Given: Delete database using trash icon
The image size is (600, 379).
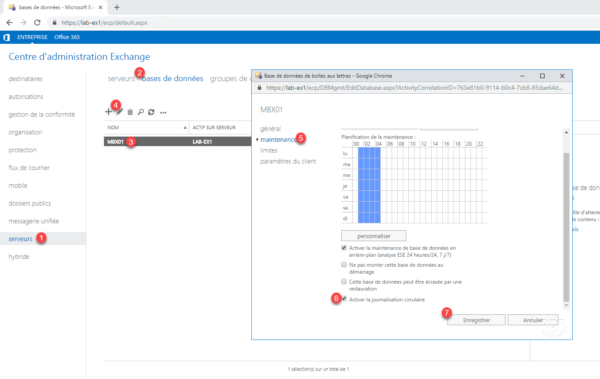Looking at the screenshot, I should [x=130, y=112].
